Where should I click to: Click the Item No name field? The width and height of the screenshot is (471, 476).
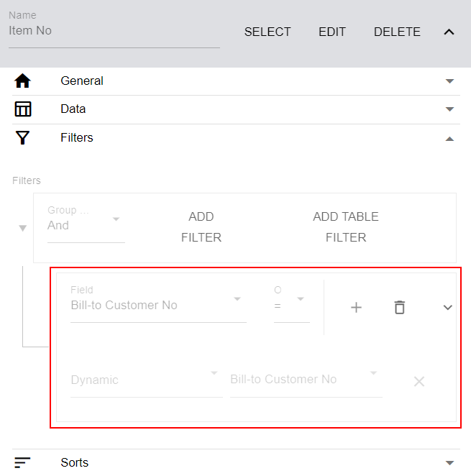pyautogui.click(x=114, y=30)
